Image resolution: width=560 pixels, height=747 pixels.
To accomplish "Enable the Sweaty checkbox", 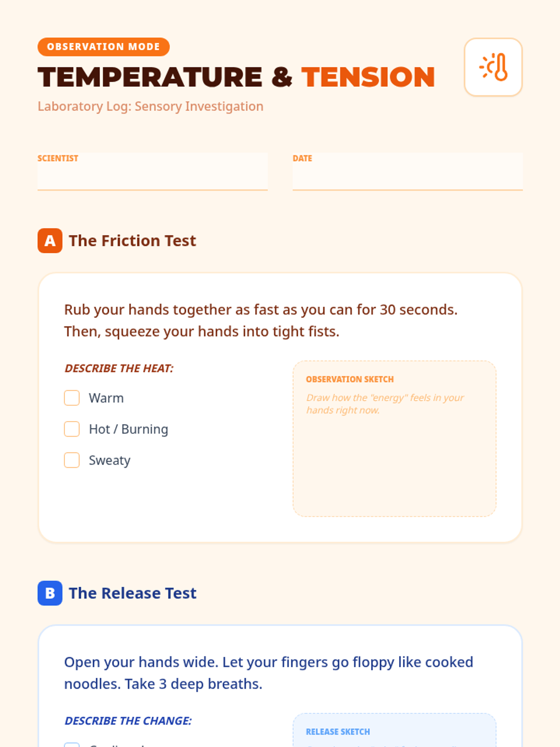I will tap(72, 460).
